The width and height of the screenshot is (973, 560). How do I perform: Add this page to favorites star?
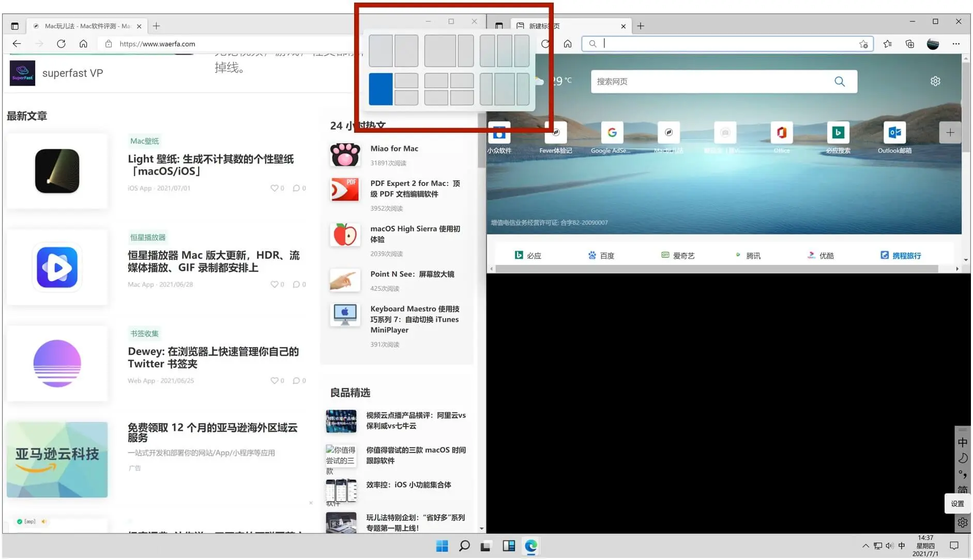(863, 44)
